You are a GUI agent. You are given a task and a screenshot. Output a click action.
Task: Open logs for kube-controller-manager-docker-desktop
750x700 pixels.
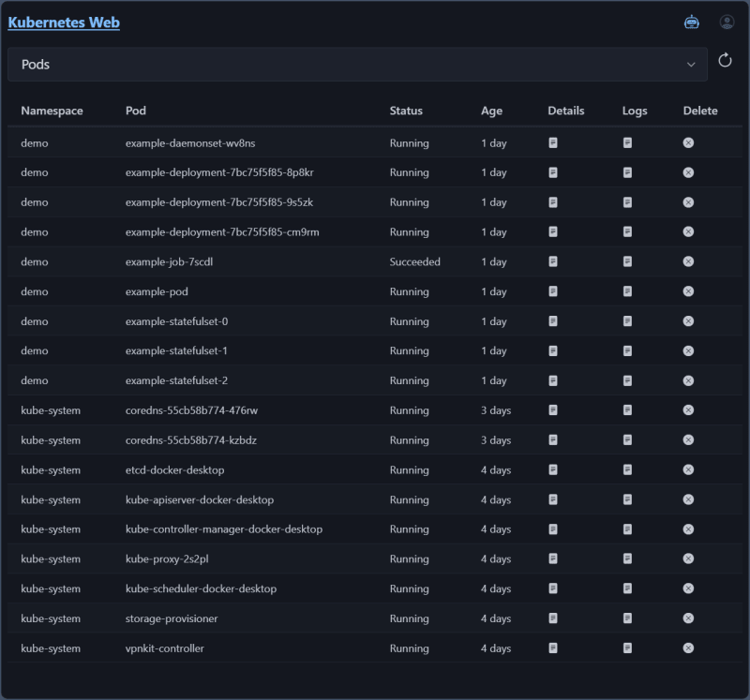click(627, 529)
